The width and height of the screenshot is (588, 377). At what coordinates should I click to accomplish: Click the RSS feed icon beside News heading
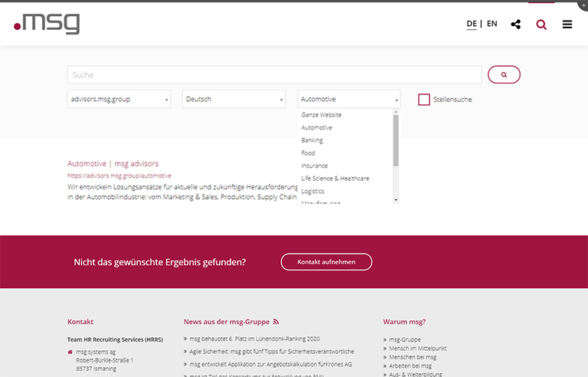[x=276, y=322]
